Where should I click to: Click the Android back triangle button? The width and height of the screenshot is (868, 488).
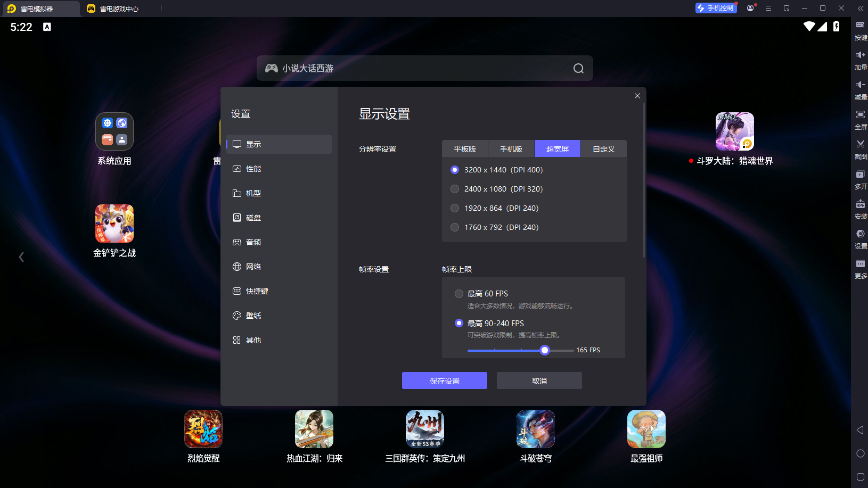click(x=860, y=430)
